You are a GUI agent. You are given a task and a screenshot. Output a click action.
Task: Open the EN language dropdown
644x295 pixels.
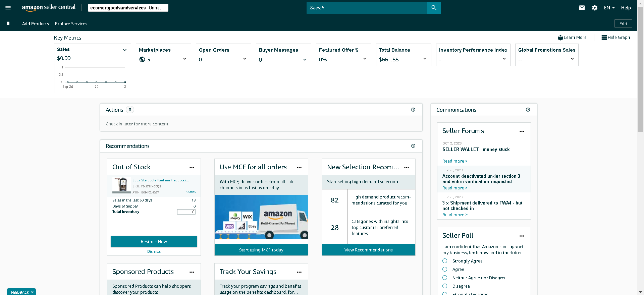pos(609,8)
